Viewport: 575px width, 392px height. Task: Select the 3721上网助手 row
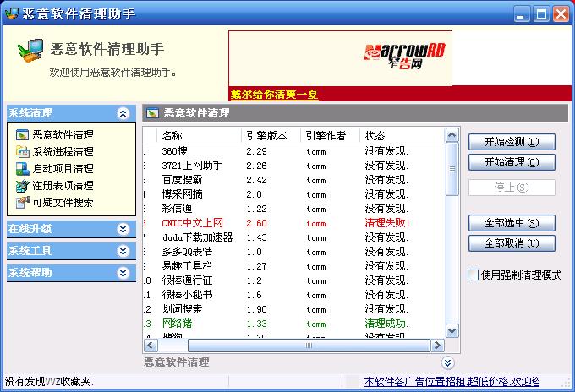coord(293,166)
